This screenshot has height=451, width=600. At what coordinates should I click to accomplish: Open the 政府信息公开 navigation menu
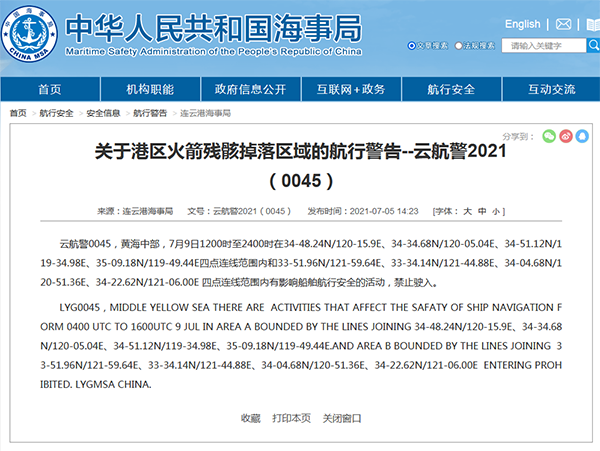(x=250, y=89)
